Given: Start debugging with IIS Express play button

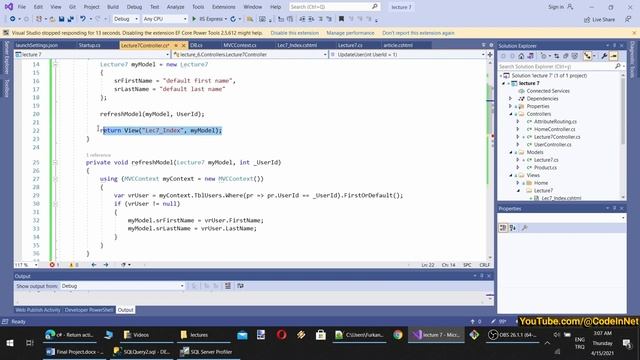Looking at the screenshot, I should (194, 19).
